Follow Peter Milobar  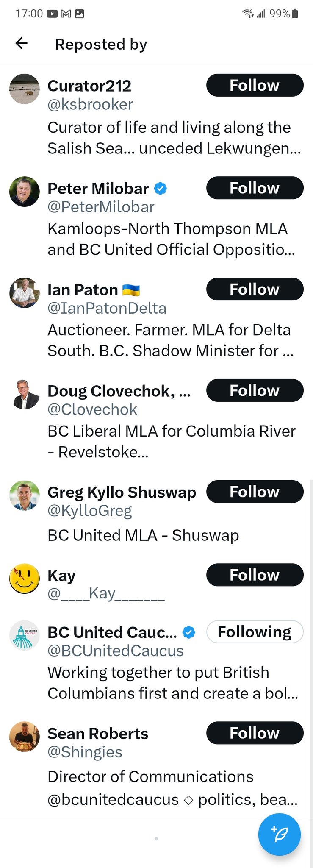255,188
